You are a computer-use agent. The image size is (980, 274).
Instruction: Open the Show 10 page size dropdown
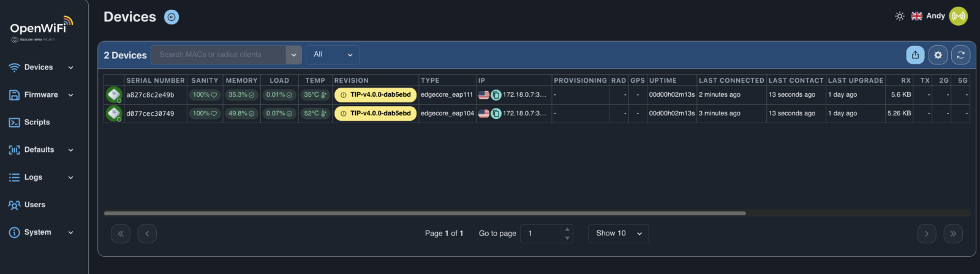619,234
